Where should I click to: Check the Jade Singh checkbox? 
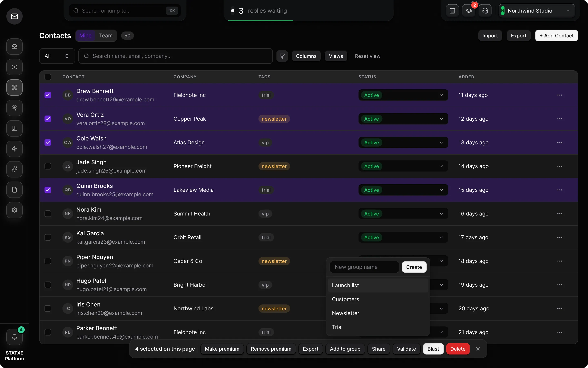click(48, 166)
